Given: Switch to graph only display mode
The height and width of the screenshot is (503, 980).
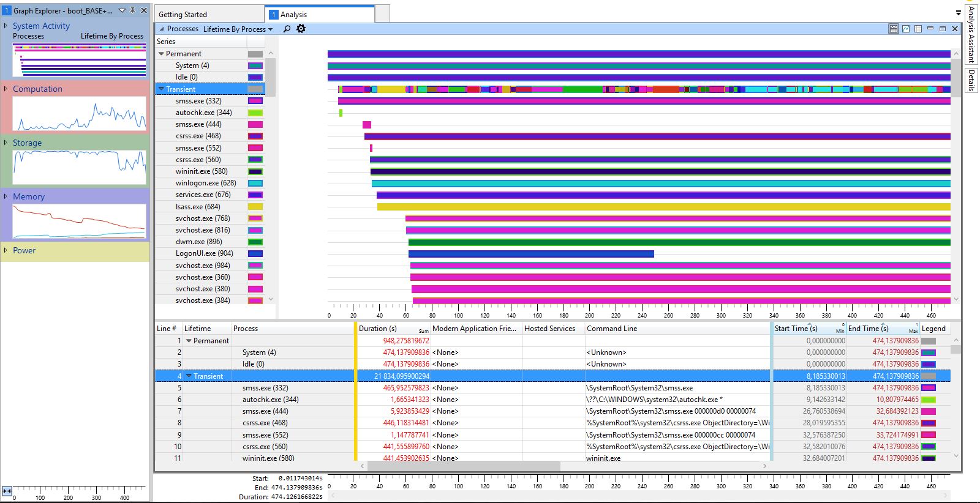Looking at the screenshot, I should [x=906, y=29].
